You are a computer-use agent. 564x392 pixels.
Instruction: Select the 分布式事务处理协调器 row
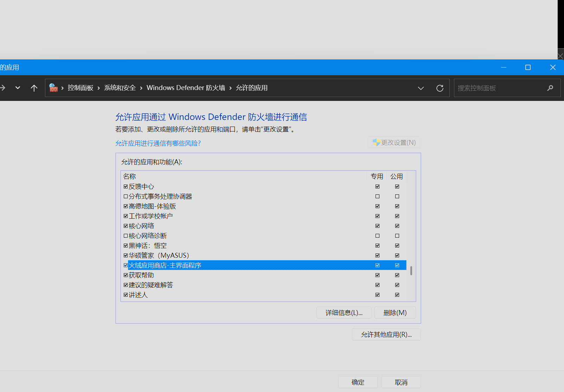coord(264,197)
